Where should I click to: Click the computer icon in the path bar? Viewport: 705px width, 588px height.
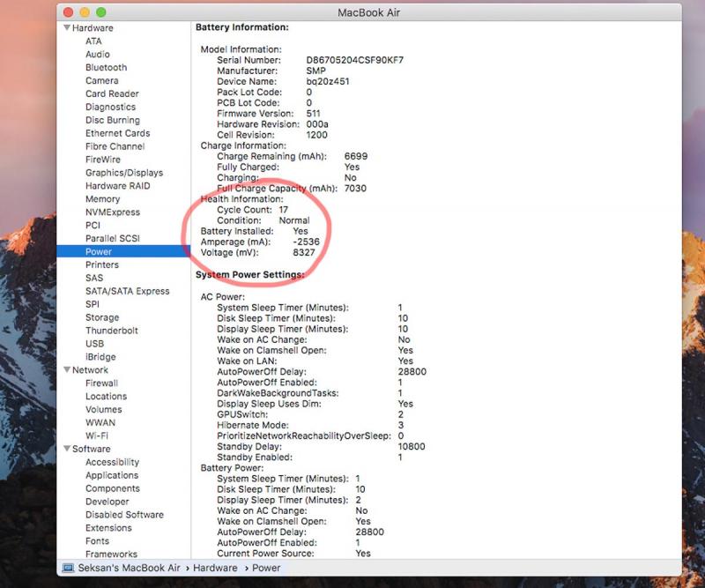(x=69, y=569)
